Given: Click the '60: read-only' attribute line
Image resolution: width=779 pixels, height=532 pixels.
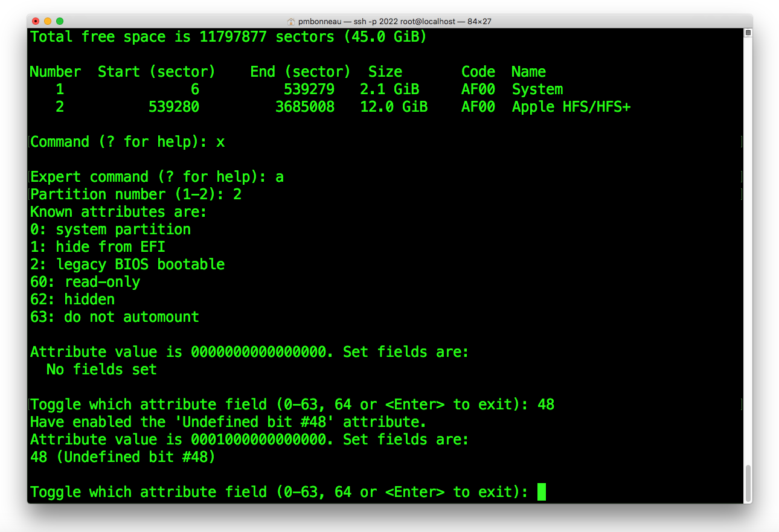Looking at the screenshot, I should pyautogui.click(x=85, y=282).
